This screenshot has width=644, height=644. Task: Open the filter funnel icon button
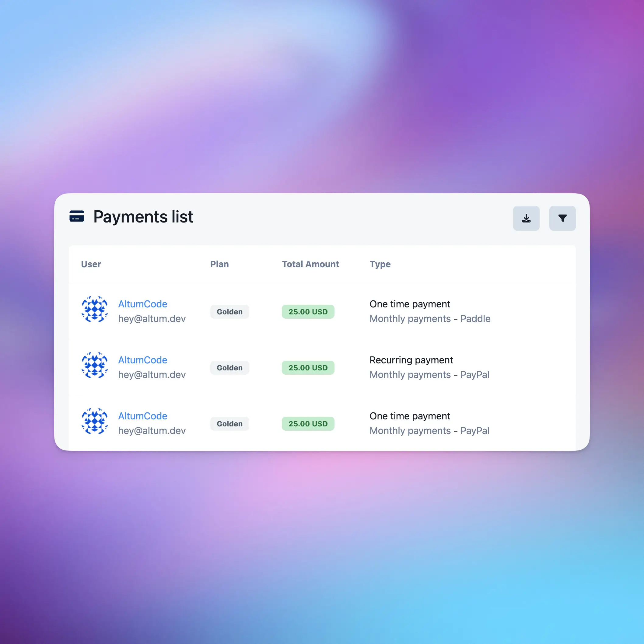coord(562,218)
